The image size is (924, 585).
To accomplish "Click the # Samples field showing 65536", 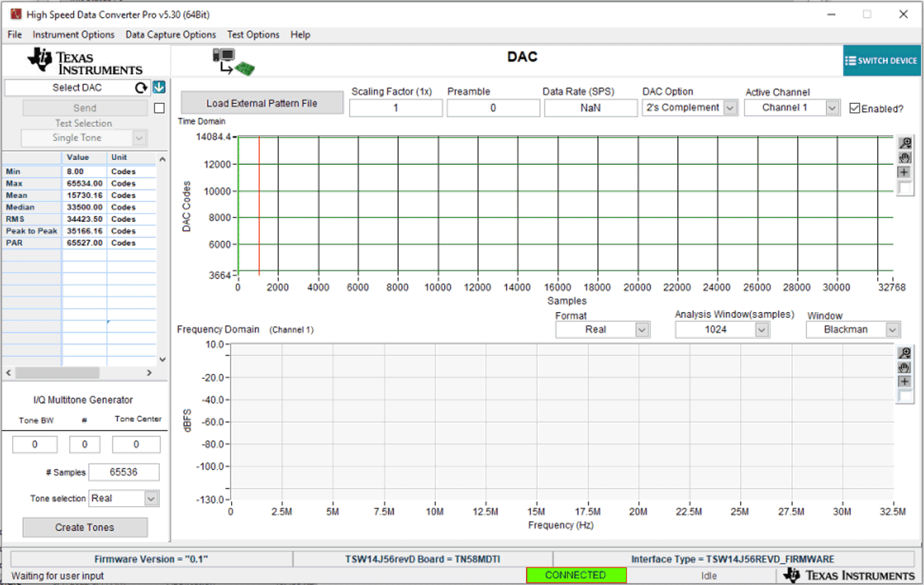I will [x=124, y=472].
